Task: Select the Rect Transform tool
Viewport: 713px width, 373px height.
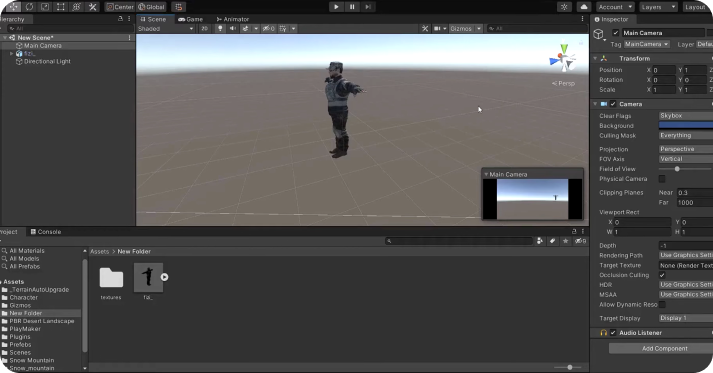Action: pyautogui.click(x=60, y=7)
